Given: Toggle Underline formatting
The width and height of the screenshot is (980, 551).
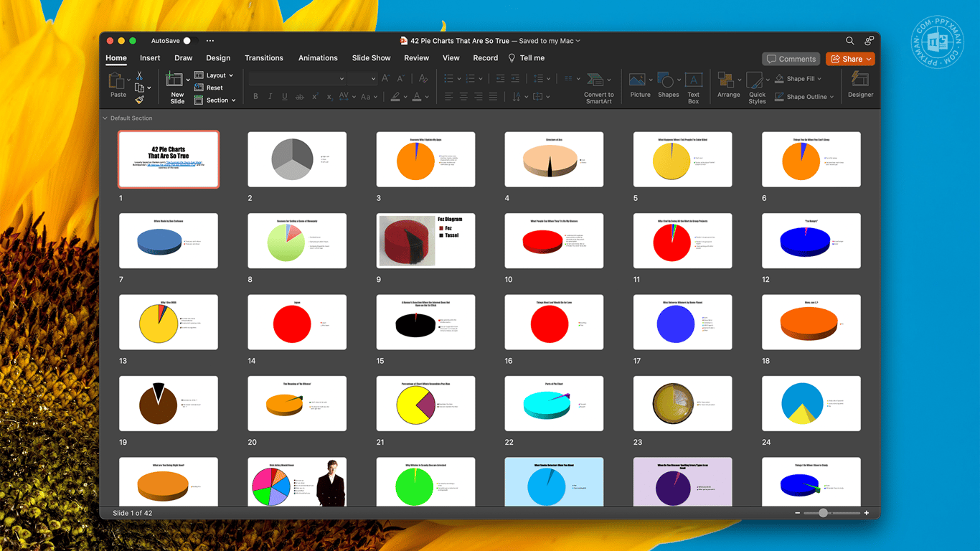Looking at the screenshot, I should click(285, 97).
